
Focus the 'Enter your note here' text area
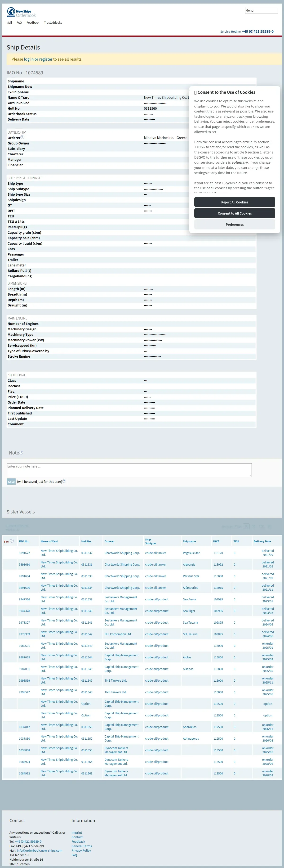tap(129, 470)
